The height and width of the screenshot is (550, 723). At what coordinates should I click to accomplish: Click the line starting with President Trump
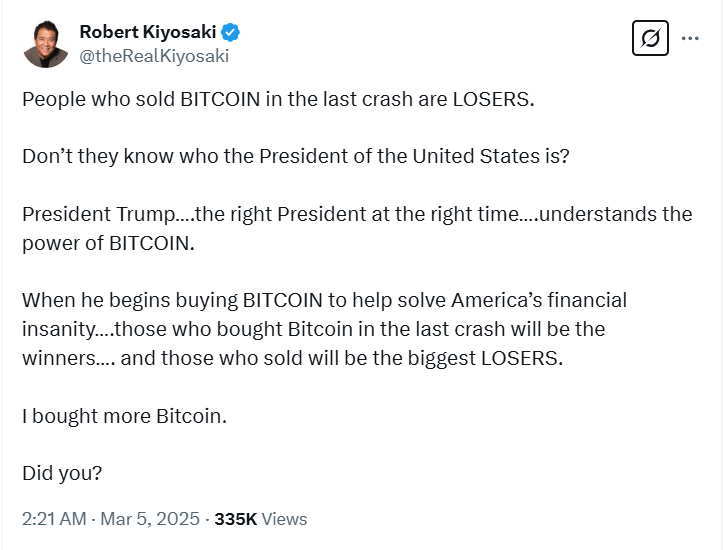(x=356, y=214)
